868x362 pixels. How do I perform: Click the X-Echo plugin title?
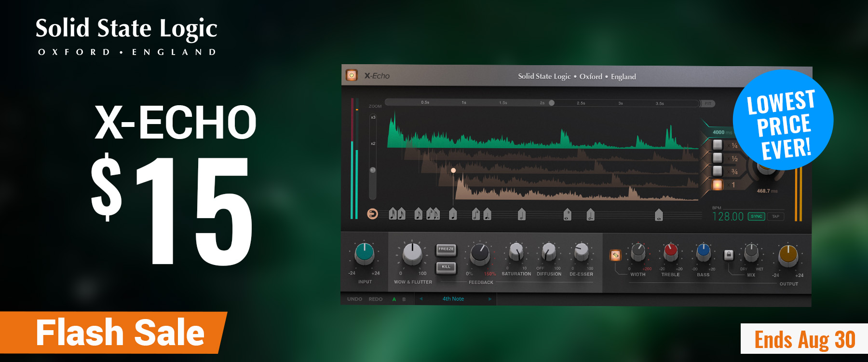coord(377,76)
